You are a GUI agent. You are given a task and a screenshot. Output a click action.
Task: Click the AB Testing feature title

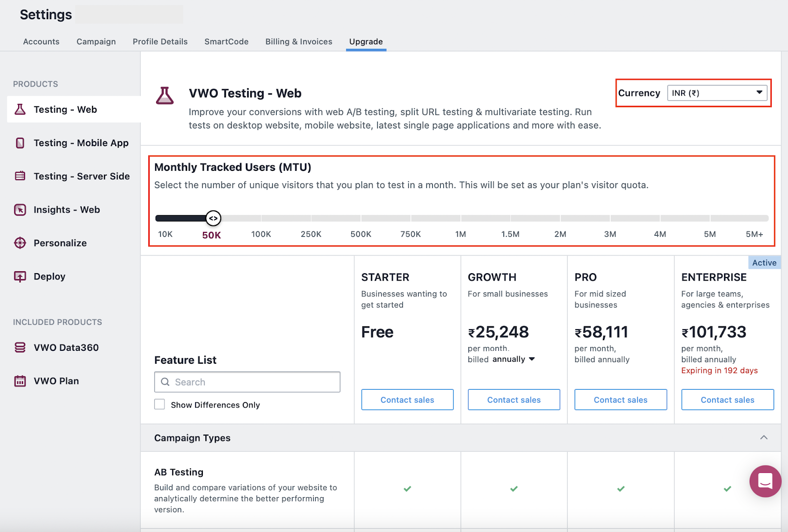pos(179,472)
